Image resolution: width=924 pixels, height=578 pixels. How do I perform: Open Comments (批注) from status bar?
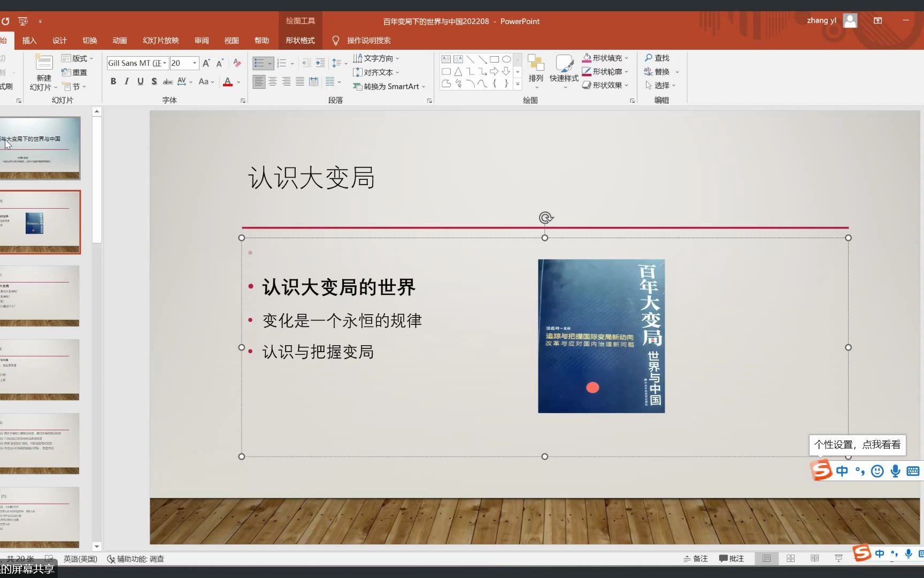(731, 559)
